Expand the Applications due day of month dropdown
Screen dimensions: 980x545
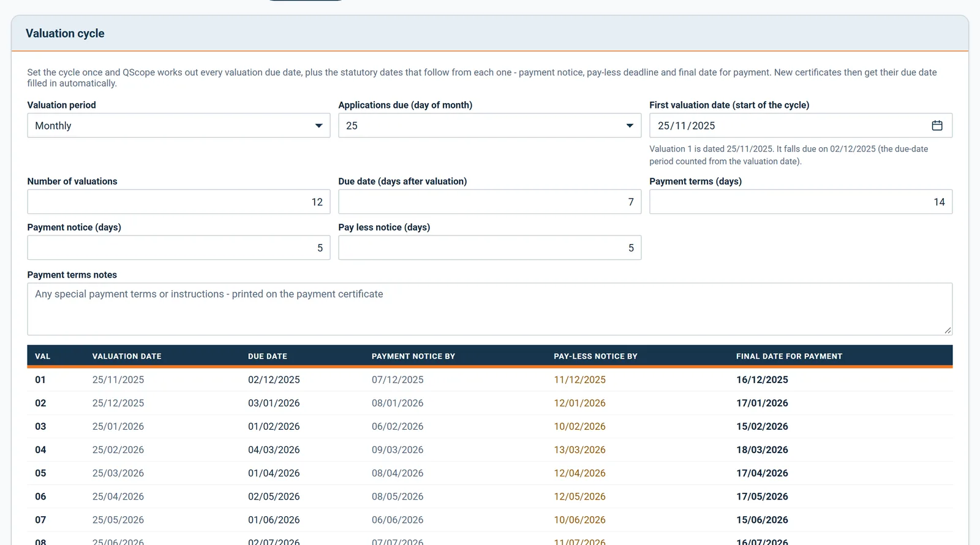(x=490, y=126)
